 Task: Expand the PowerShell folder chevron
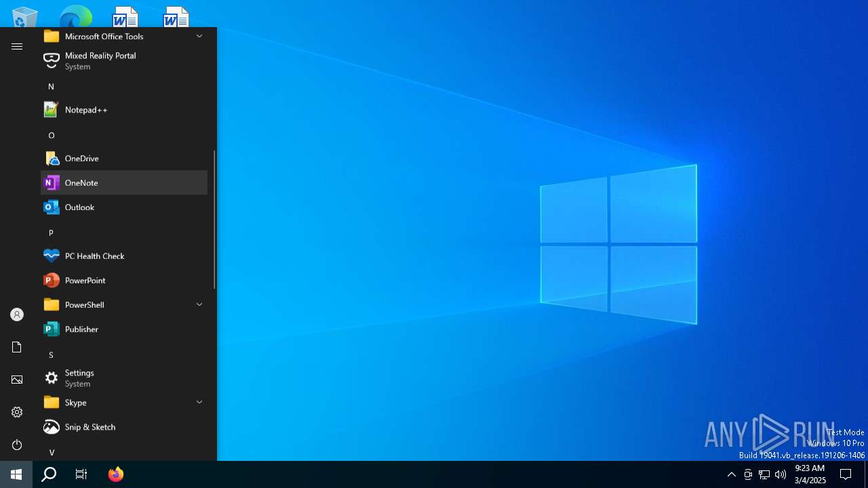[199, 305]
